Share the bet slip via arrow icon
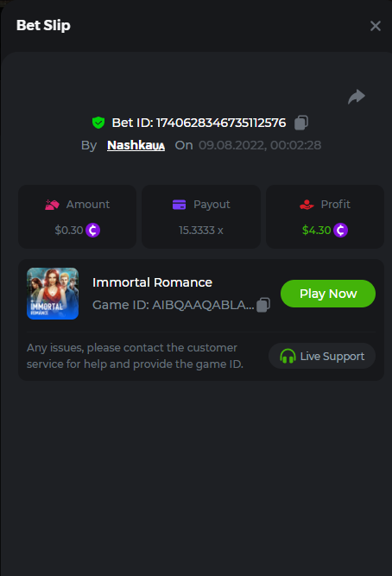Image resolution: width=392 pixels, height=576 pixels. [357, 97]
